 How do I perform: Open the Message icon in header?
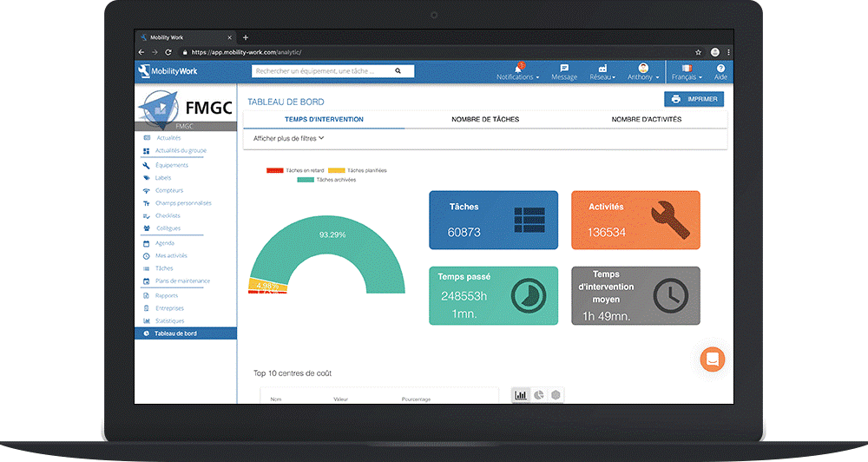564,72
